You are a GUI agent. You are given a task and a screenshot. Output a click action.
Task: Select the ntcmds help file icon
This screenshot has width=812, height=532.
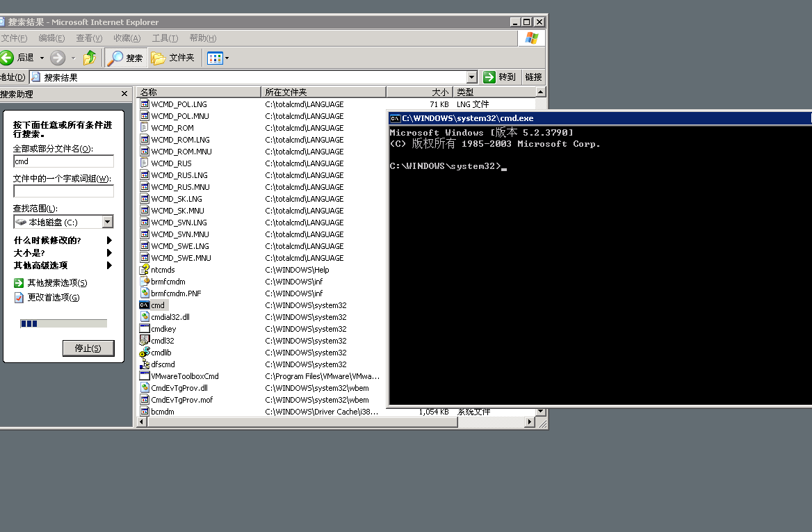145,269
